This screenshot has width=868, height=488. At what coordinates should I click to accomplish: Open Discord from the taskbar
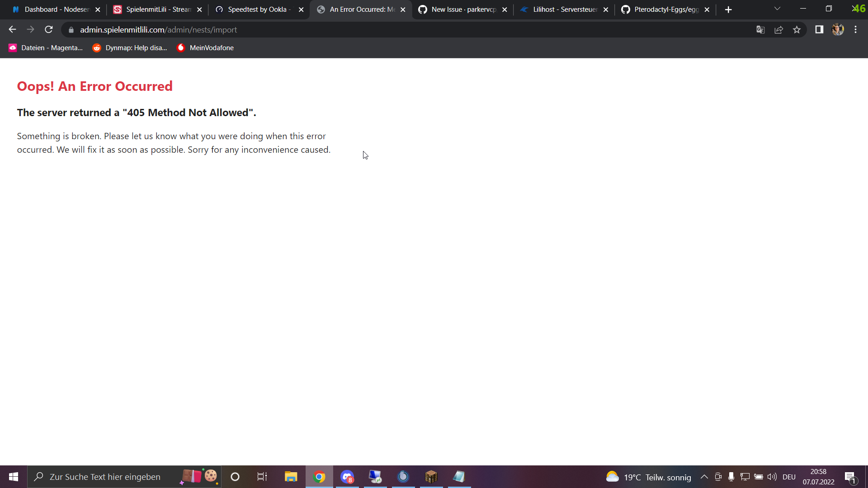tap(347, 477)
